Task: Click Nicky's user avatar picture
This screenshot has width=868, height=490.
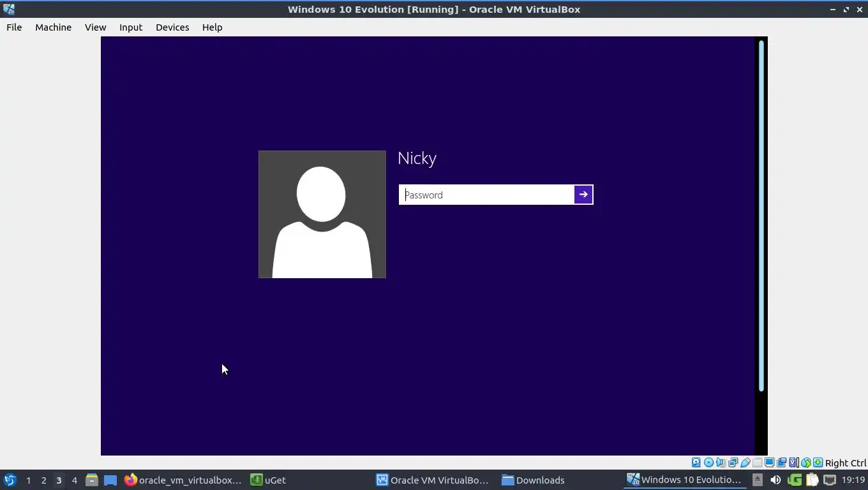Action: point(322,214)
